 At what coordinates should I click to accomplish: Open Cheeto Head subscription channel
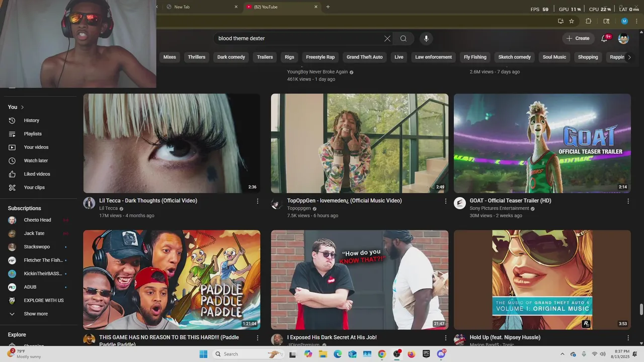point(37,220)
